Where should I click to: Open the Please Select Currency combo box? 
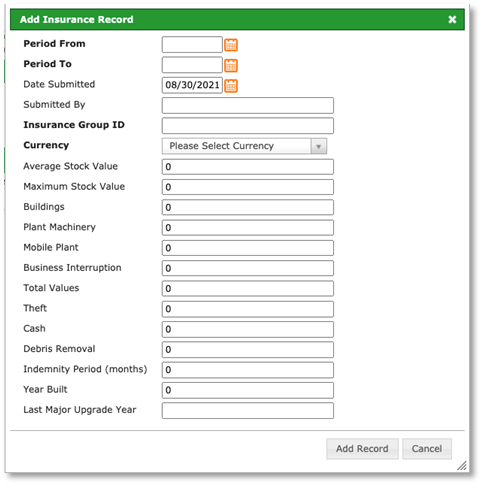click(244, 146)
